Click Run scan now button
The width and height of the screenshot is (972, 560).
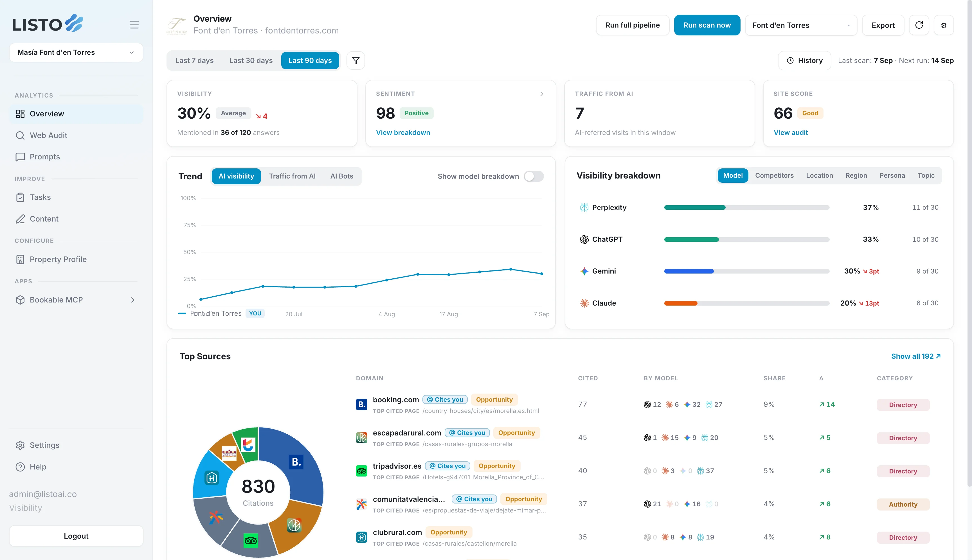(707, 25)
